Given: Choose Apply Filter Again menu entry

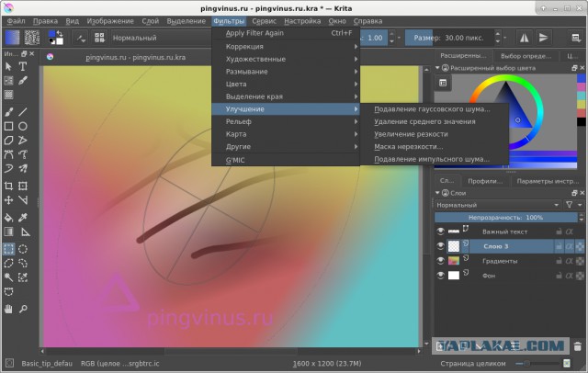Looking at the screenshot, I should point(286,33).
